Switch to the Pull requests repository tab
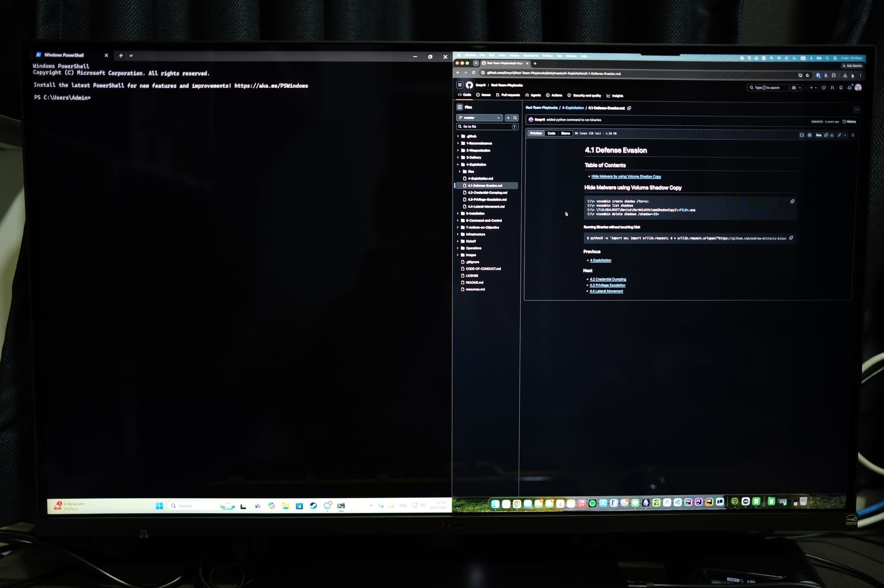This screenshot has width=884, height=588. pyautogui.click(x=508, y=95)
